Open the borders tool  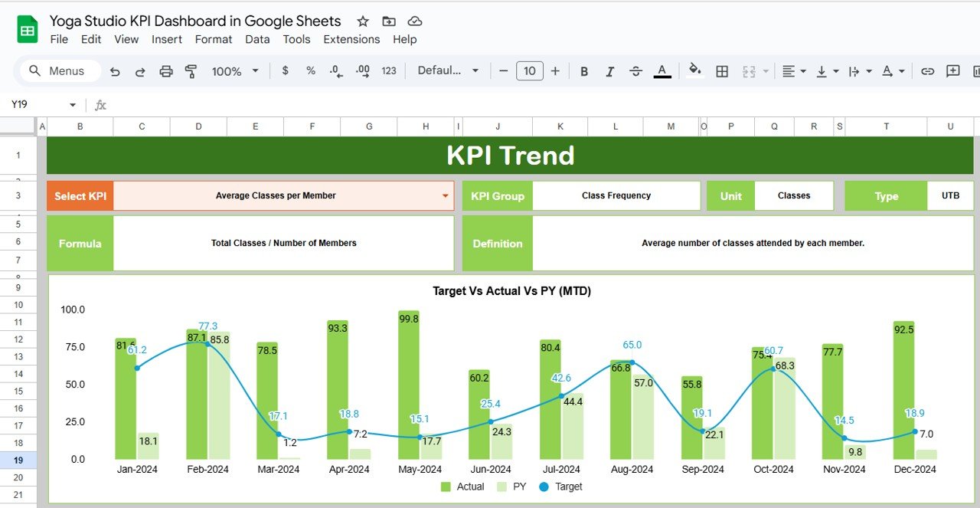[721, 71]
